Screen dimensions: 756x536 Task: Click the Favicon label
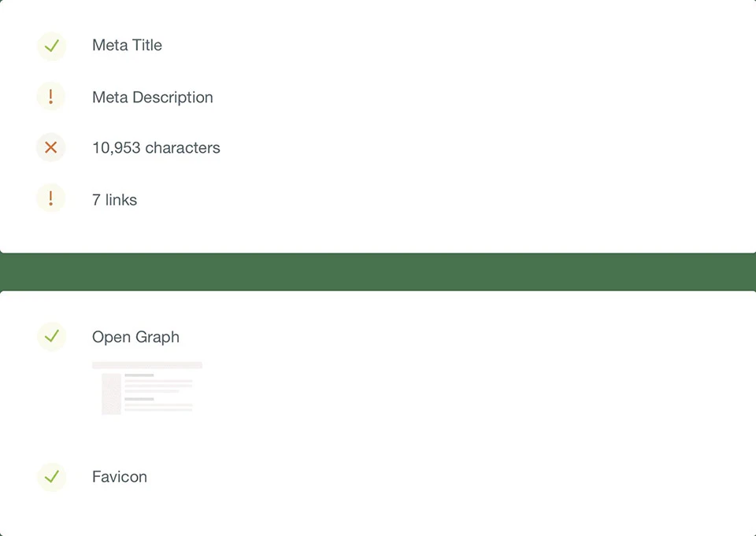tap(119, 477)
